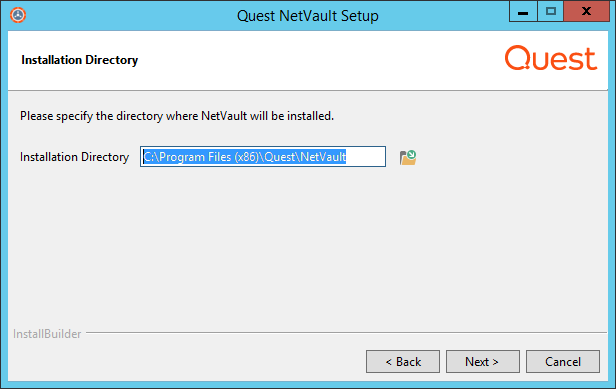The height and width of the screenshot is (389, 616).
Task: Minimize the Quest NetVault Setup window
Action: pyautogui.click(x=523, y=11)
